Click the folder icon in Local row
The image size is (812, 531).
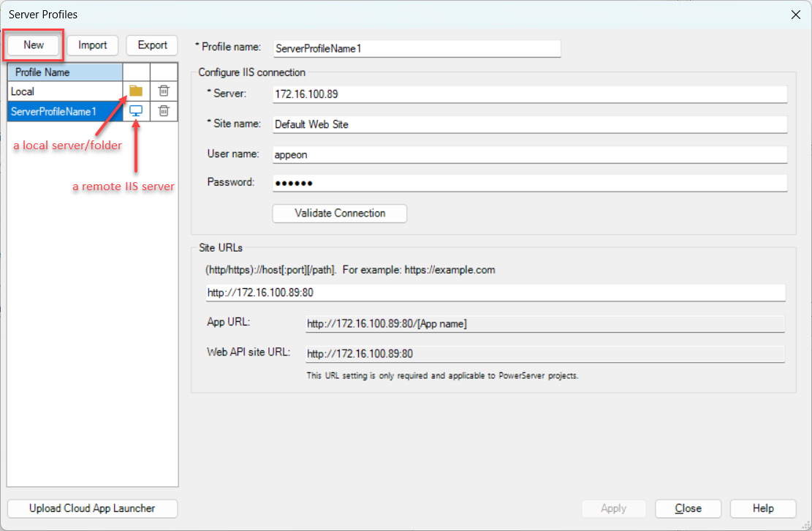point(136,91)
